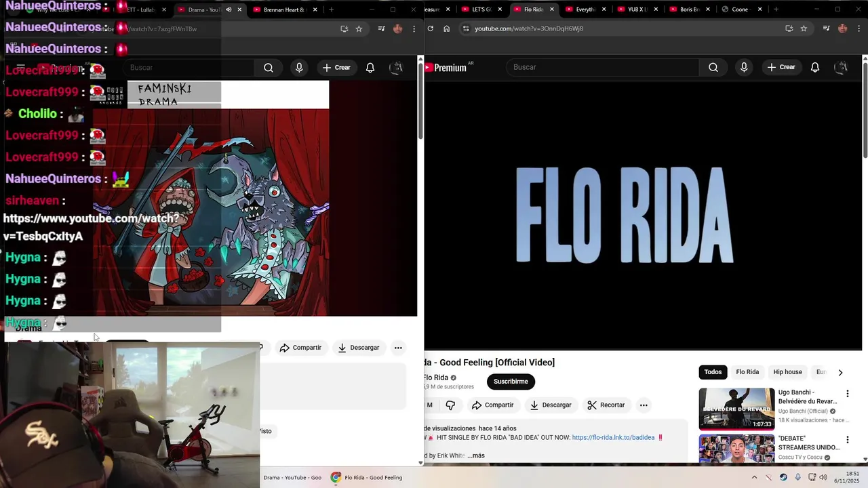This screenshot has width=868, height=488.
Task: Open more actions under Drama video
Action: click(398, 348)
